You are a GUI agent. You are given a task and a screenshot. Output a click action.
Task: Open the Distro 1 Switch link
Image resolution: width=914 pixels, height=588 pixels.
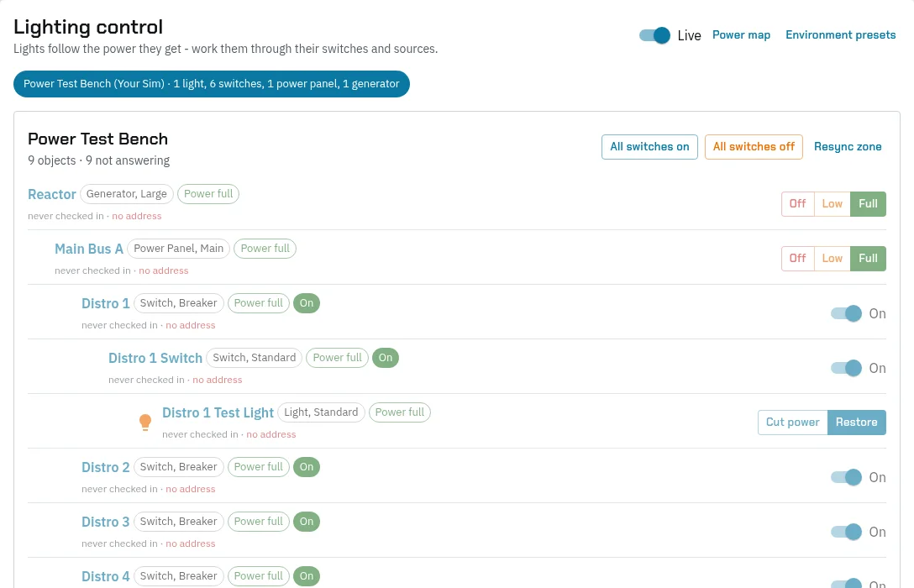(155, 358)
